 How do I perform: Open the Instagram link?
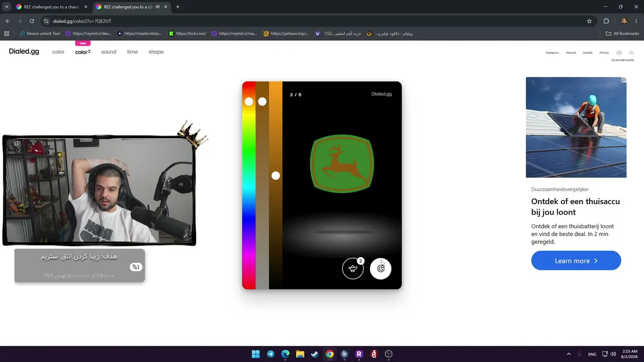pyautogui.click(x=552, y=53)
